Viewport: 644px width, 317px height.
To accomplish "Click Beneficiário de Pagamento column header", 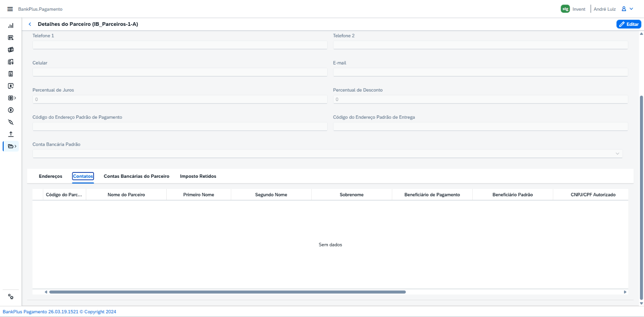I will [x=432, y=195].
